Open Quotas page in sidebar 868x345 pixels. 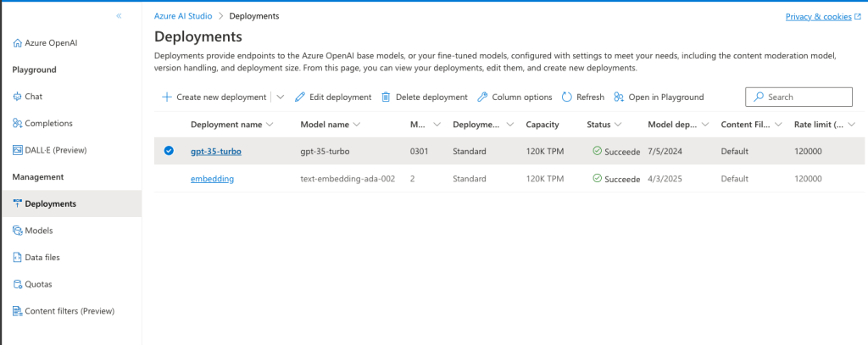pos(39,284)
